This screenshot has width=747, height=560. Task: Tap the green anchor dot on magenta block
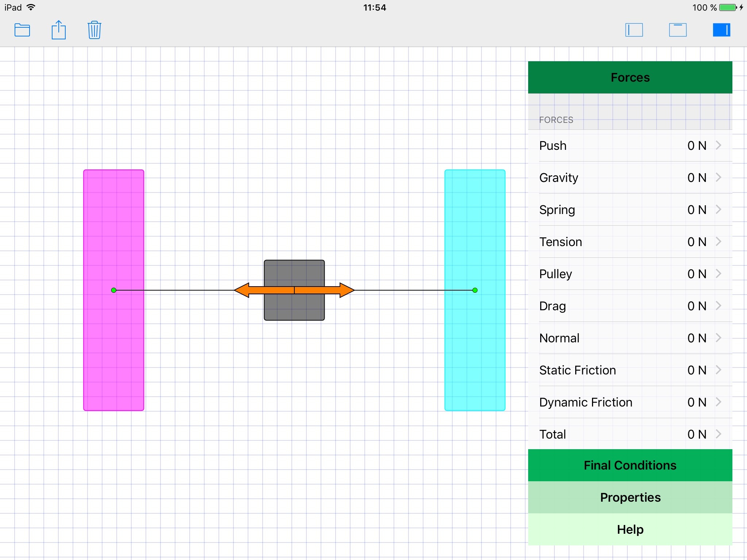pos(114,290)
